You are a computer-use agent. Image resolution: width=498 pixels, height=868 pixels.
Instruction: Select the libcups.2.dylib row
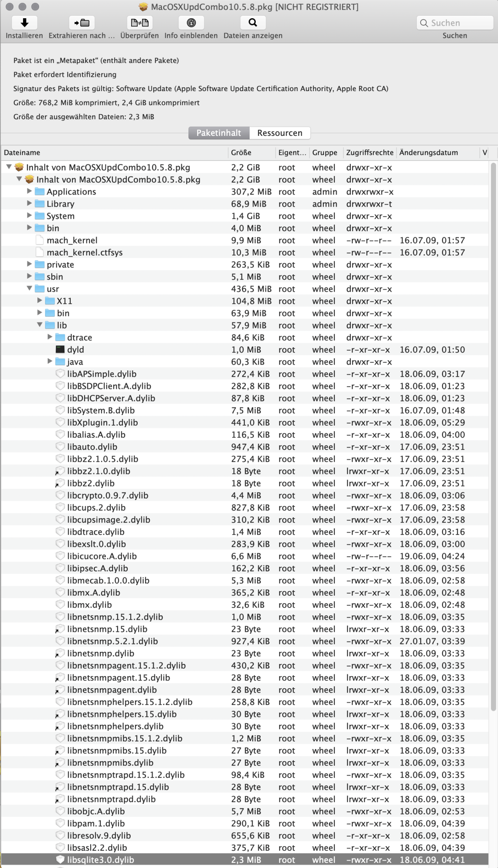click(x=245, y=507)
